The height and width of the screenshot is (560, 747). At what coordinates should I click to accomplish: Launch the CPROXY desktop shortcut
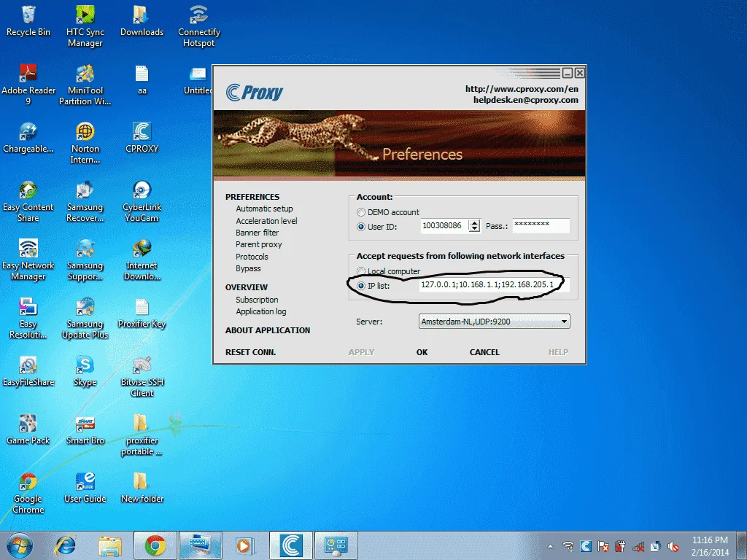pos(142,138)
